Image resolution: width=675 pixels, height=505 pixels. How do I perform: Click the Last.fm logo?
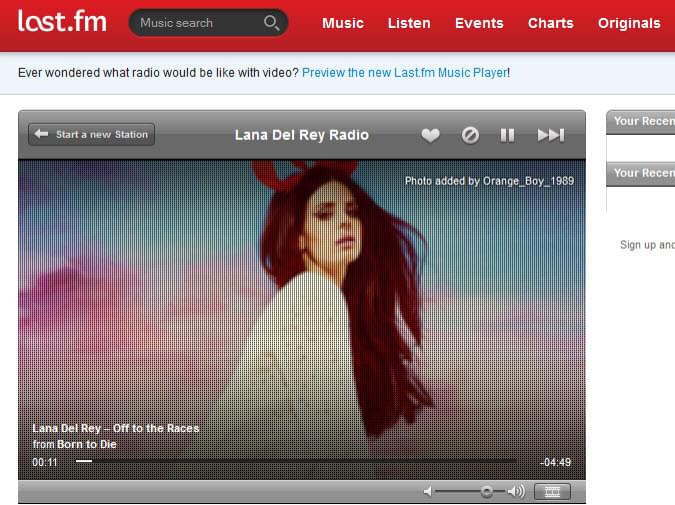(62, 21)
